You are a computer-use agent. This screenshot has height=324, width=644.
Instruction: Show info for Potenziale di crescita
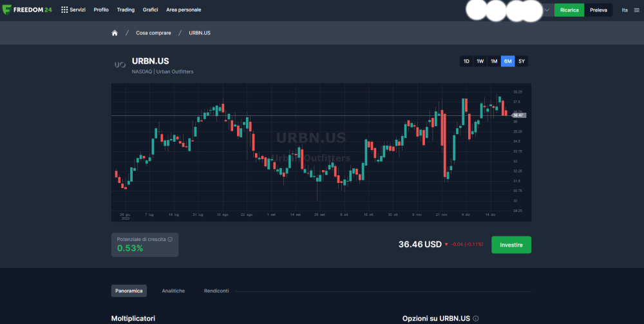tap(170, 239)
